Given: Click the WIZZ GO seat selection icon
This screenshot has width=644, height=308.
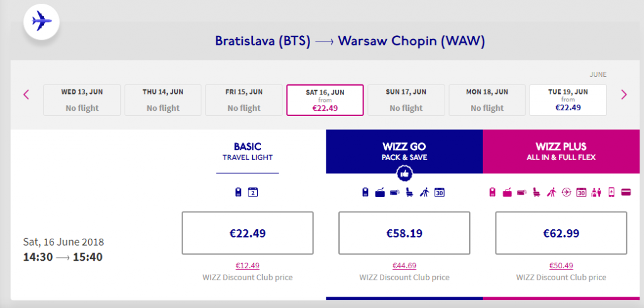Looking at the screenshot, I should (x=409, y=192).
